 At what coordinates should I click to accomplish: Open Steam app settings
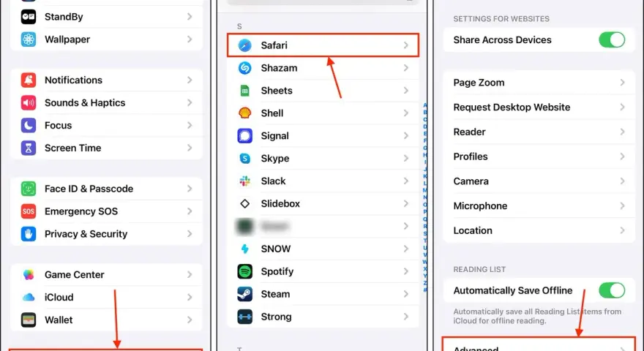pyautogui.click(x=323, y=294)
